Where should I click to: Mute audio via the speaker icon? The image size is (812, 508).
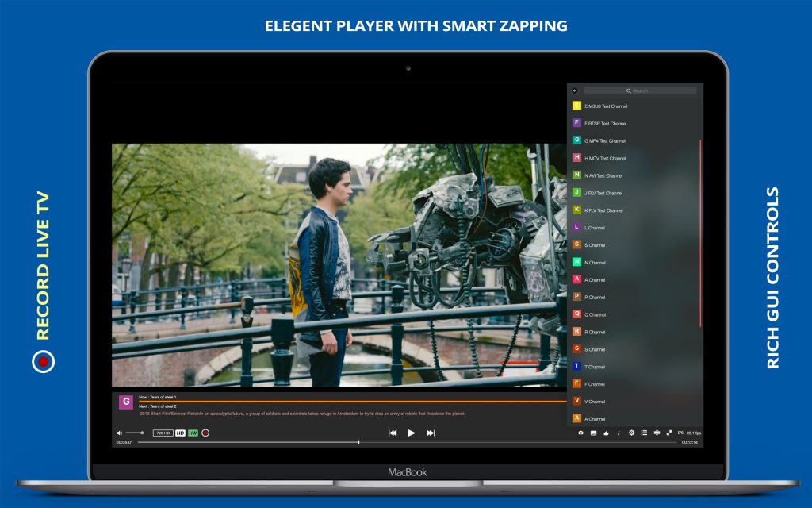[120, 433]
